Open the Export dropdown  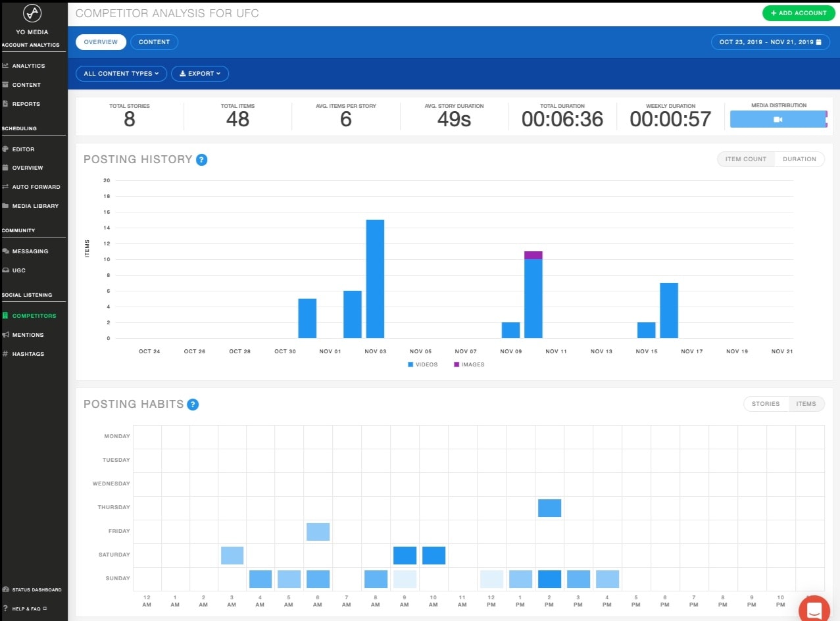coord(200,74)
